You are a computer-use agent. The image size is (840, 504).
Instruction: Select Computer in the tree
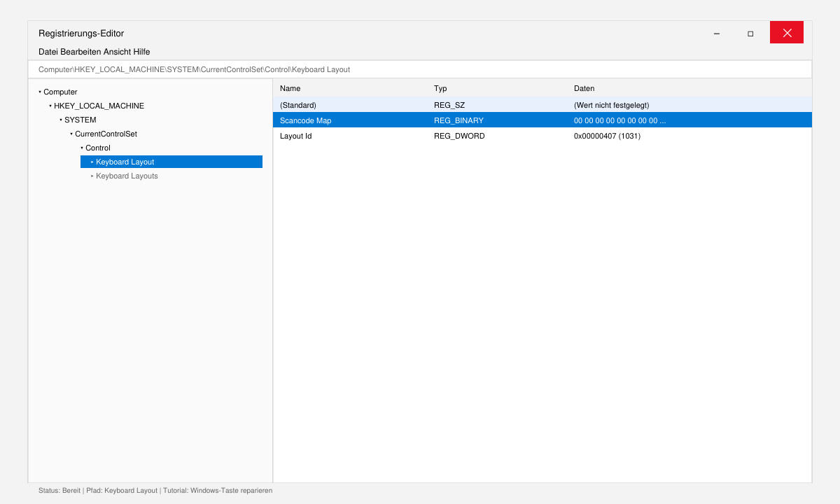60,92
